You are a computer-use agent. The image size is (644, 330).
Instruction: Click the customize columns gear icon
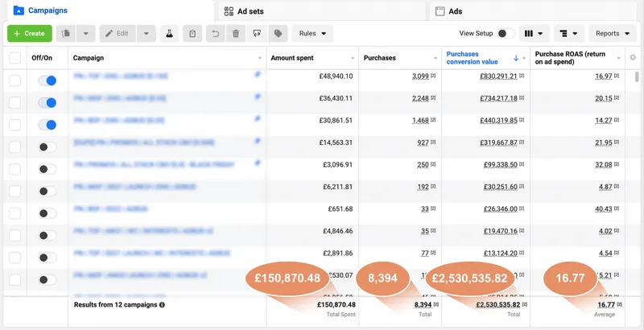point(634,58)
